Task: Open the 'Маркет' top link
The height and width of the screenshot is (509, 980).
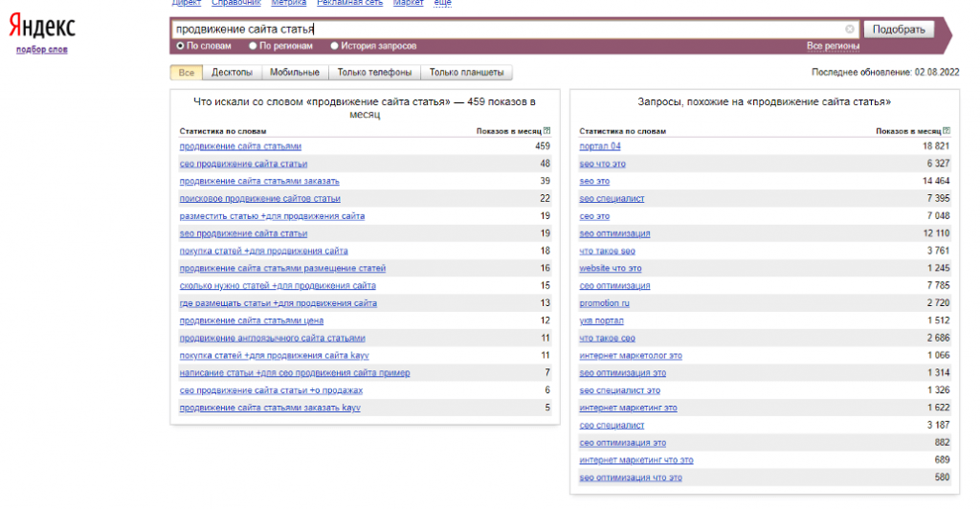Action: [x=408, y=3]
